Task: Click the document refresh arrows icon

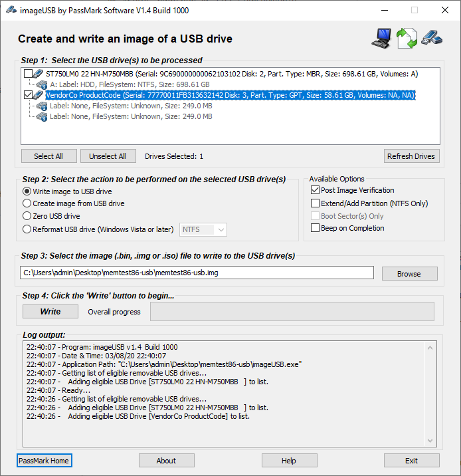Action: [407, 39]
